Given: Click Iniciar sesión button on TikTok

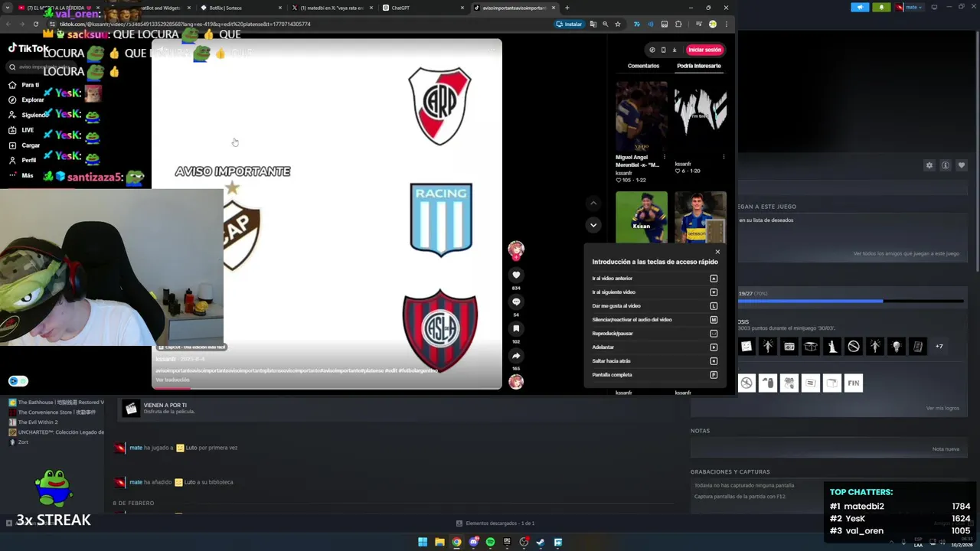Looking at the screenshot, I should click(704, 50).
